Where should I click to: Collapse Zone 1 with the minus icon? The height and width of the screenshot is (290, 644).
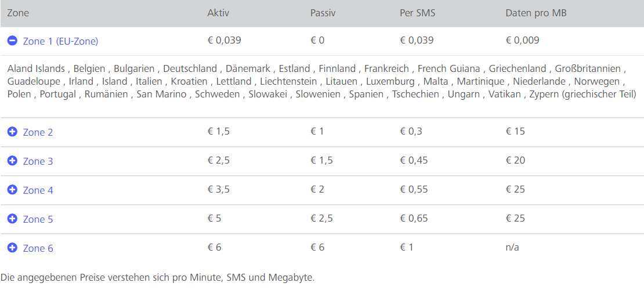tap(12, 41)
